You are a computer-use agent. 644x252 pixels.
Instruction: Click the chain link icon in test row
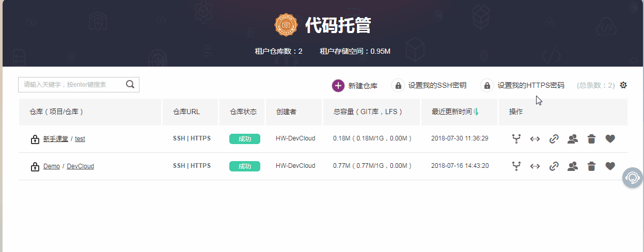[554, 139]
